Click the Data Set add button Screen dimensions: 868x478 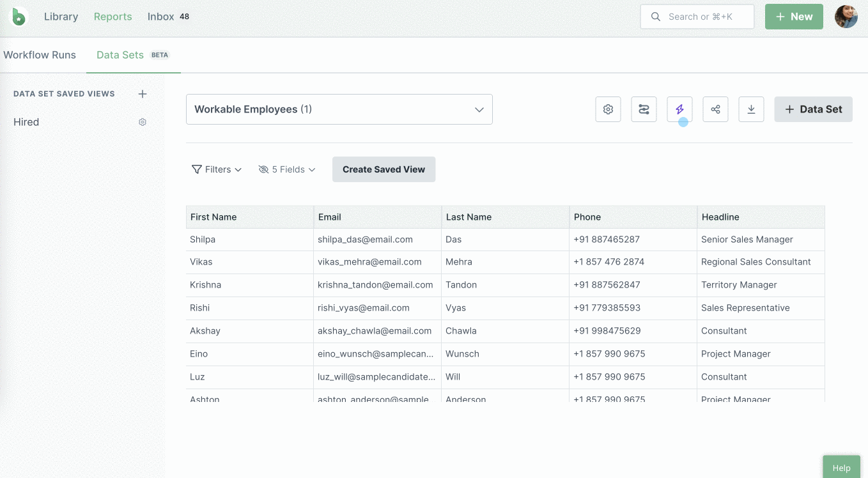pyautogui.click(x=813, y=109)
